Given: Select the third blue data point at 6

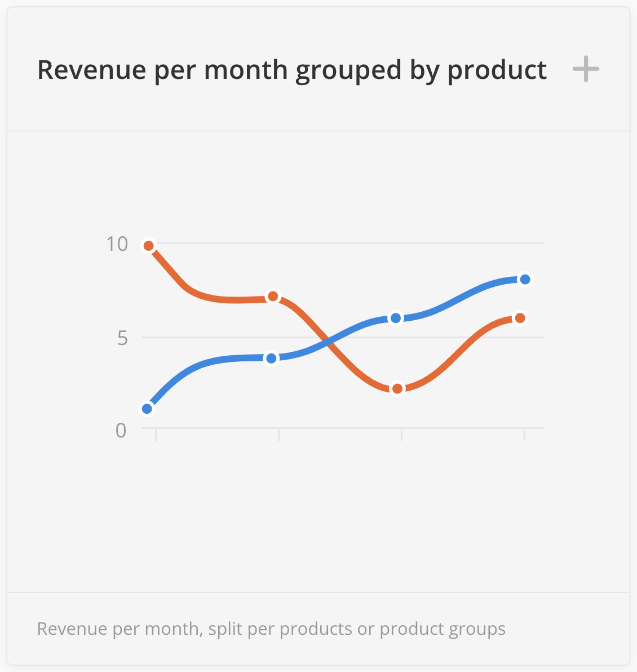Looking at the screenshot, I should click(x=396, y=318).
